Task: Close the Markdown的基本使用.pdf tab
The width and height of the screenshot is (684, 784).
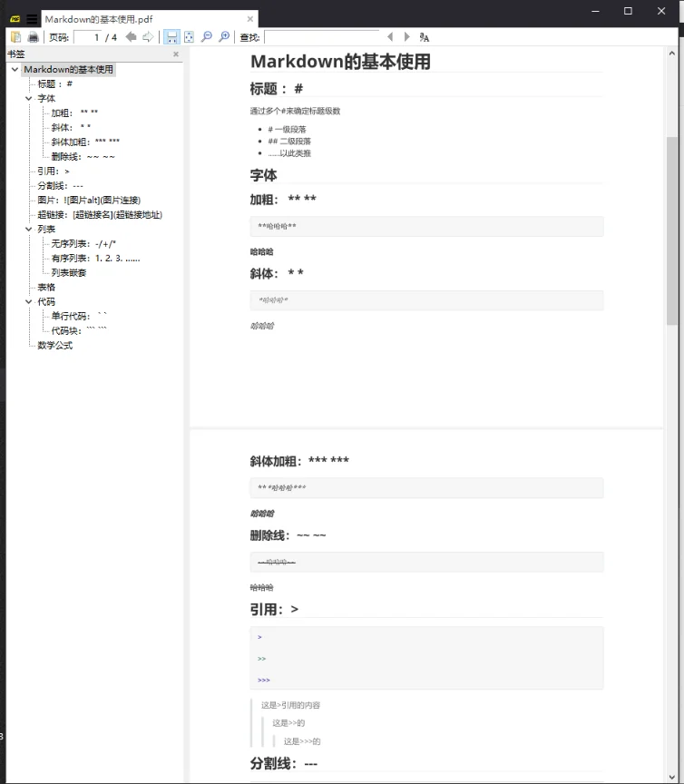Action: 250,19
